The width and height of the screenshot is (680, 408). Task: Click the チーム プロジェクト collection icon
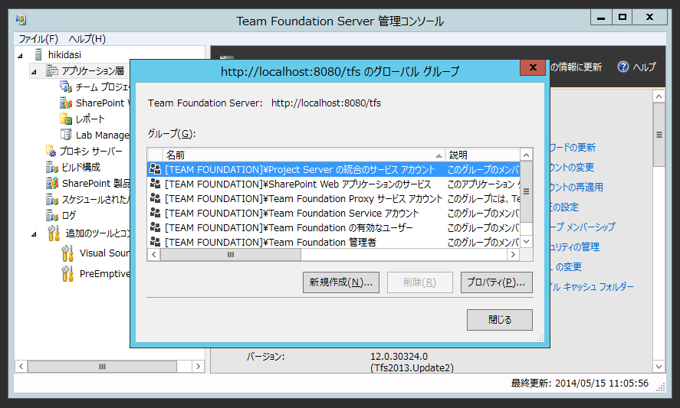66,87
